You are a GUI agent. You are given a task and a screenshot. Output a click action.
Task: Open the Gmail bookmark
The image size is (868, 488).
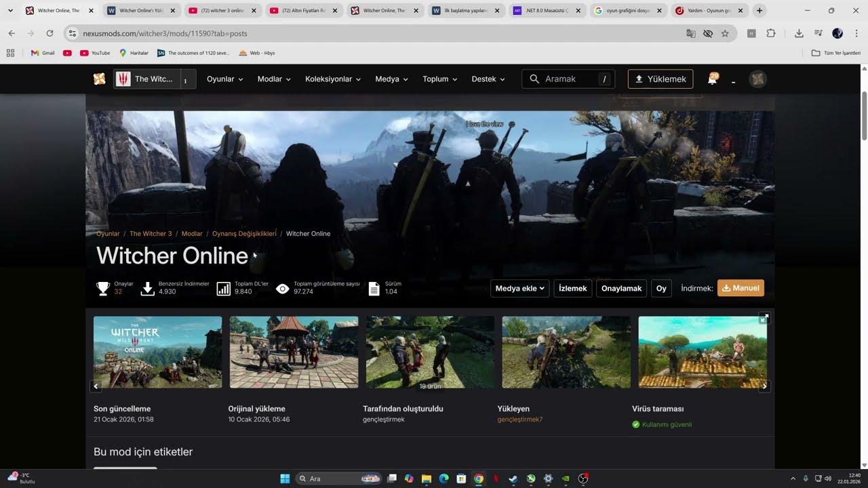pyautogui.click(x=43, y=53)
